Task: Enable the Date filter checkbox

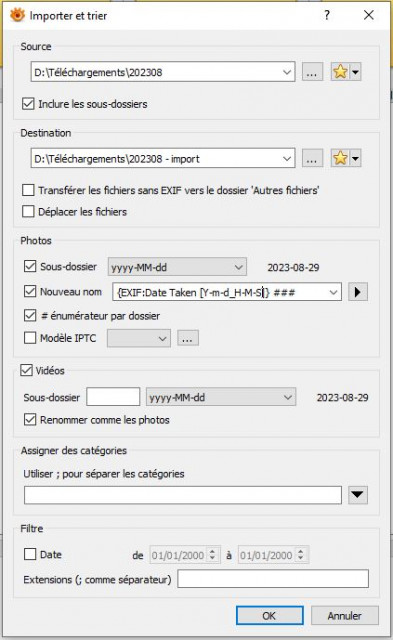Action: [30, 554]
